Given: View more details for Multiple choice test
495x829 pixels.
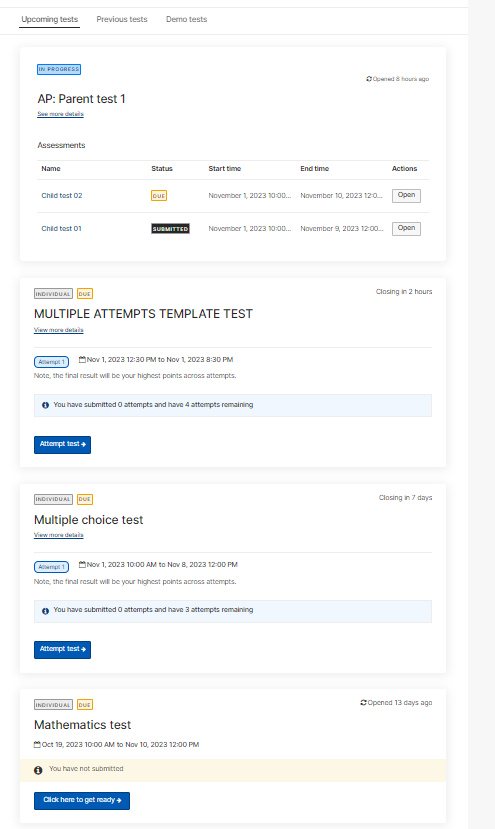Looking at the screenshot, I should pyautogui.click(x=59, y=535).
